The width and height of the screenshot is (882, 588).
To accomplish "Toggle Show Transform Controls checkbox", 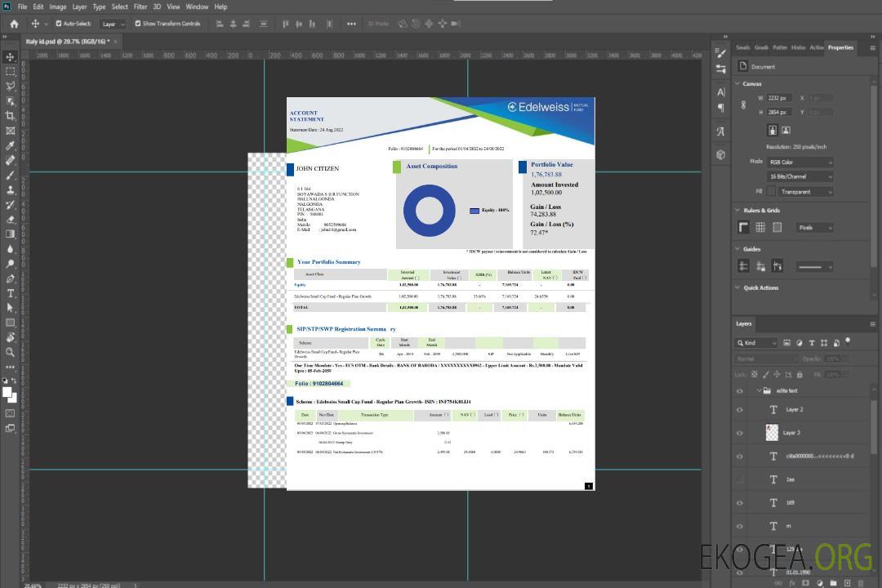I will [137, 24].
